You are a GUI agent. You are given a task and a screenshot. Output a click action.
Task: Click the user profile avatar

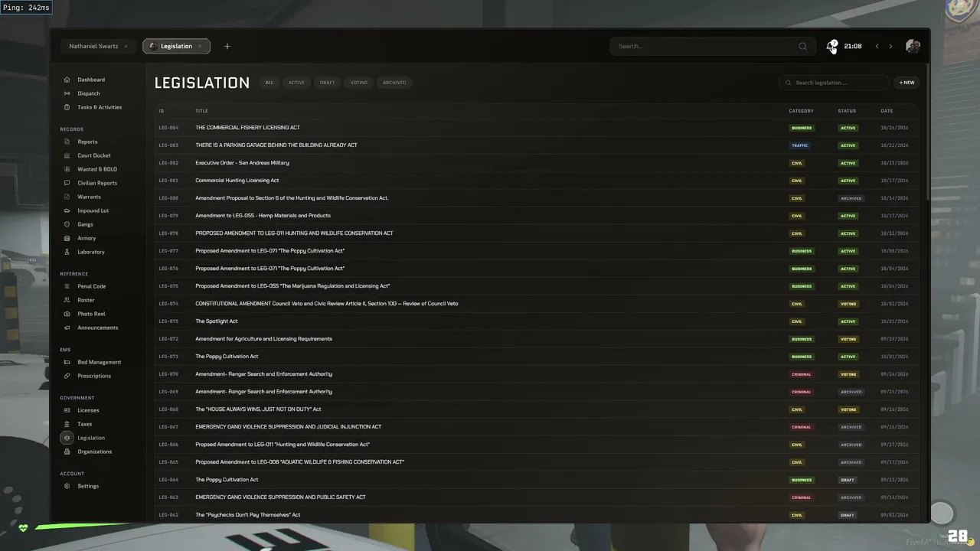pyautogui.click(x=913, y=46)
